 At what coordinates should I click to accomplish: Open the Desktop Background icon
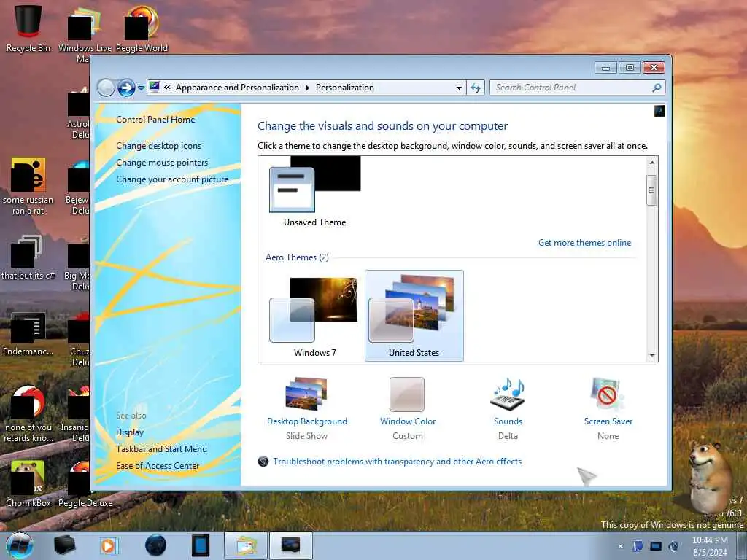pos(306,394)
